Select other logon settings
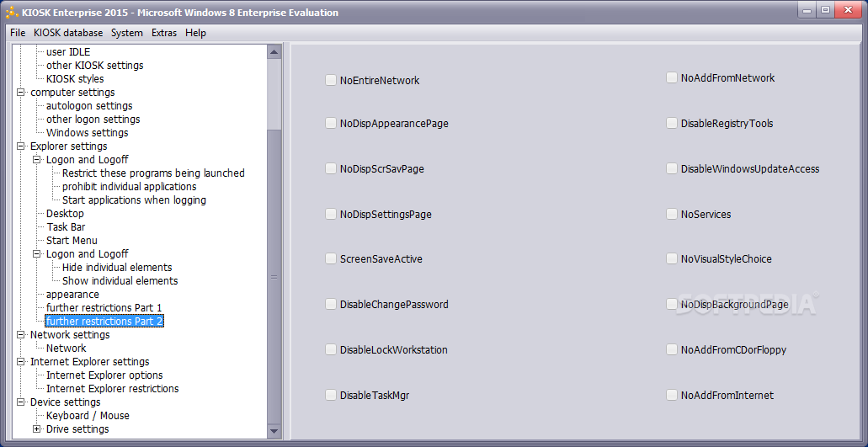Screen dimensions: 868x447 93,120
